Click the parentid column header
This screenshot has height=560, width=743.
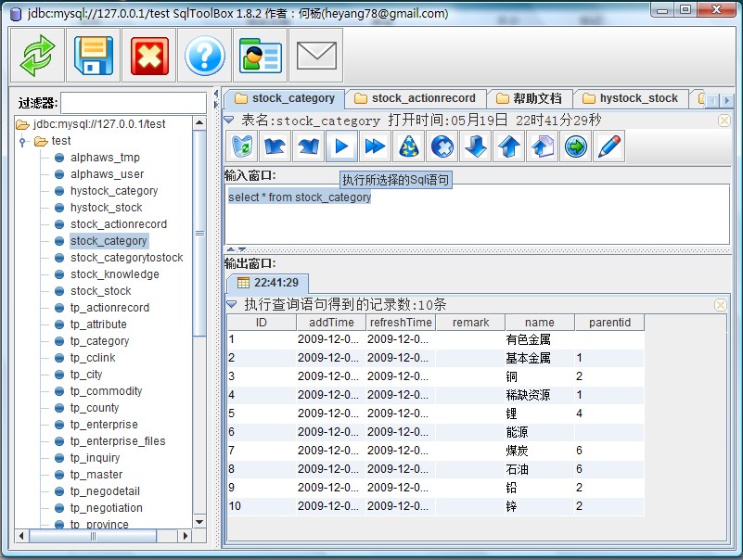pyautogui.click(x=609, y=323)
